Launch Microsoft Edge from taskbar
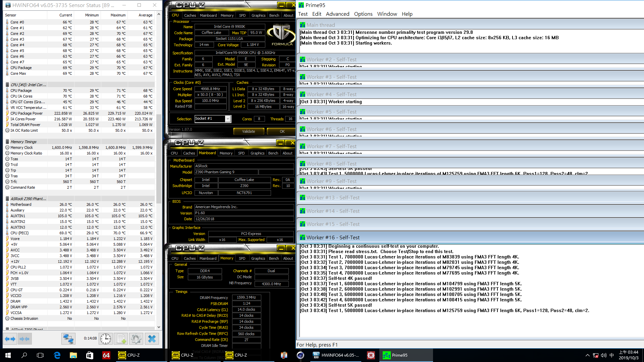Image resolution: width=644 pixels, height=362 pixels. tap(57, 355)
